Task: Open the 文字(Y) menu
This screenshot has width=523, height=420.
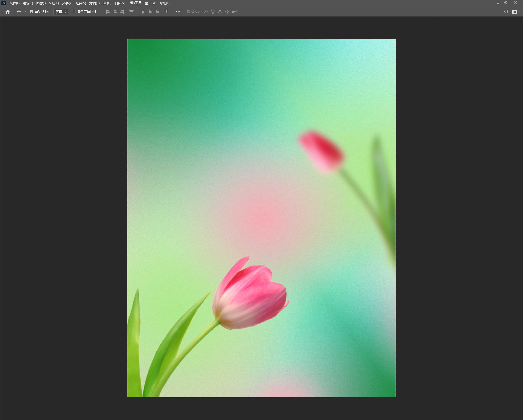Action: click(67, 3)
